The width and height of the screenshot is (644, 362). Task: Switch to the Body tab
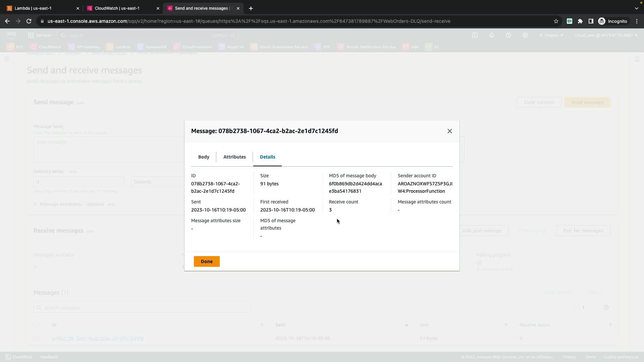click(x=204, y=157)
